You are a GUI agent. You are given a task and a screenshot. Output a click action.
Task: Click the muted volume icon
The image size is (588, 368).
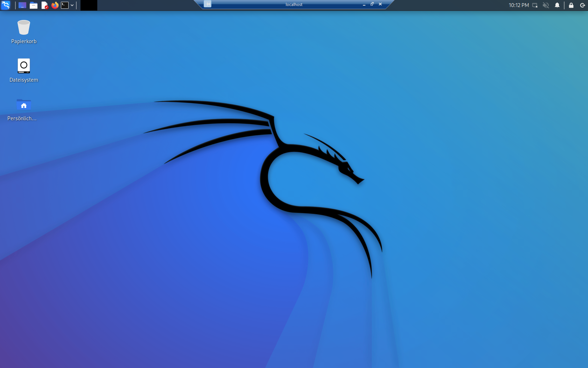click(546, 5)
